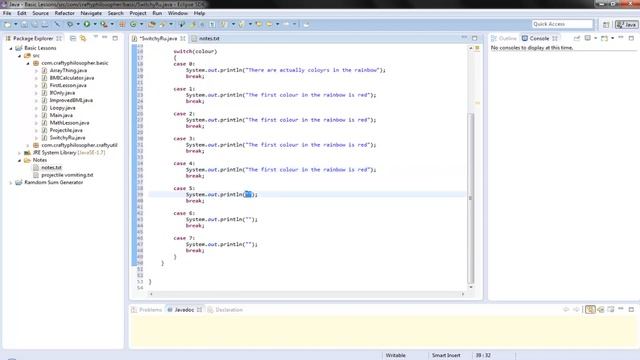Click the Save toolbar icon
The height and width of the screenshot is (360, 640).
(24, 24)
